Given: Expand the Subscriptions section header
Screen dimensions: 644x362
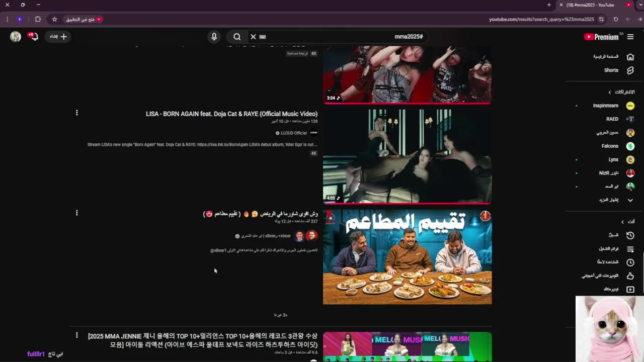Looking at the screenshot, I should 621,92.
